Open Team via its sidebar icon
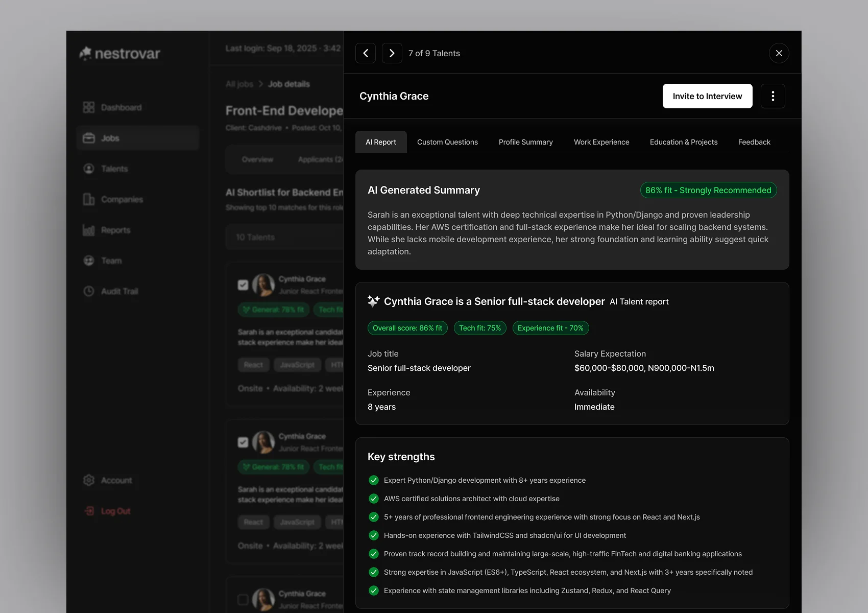 (x=89, y=261)
